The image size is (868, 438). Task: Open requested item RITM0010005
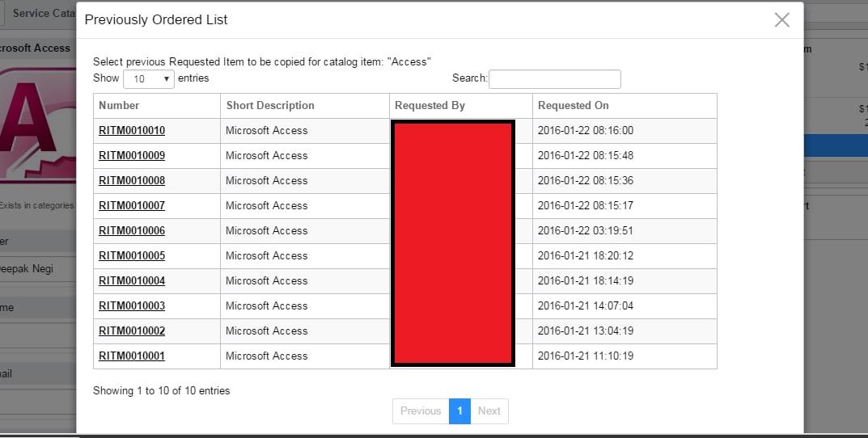point(132,255)
